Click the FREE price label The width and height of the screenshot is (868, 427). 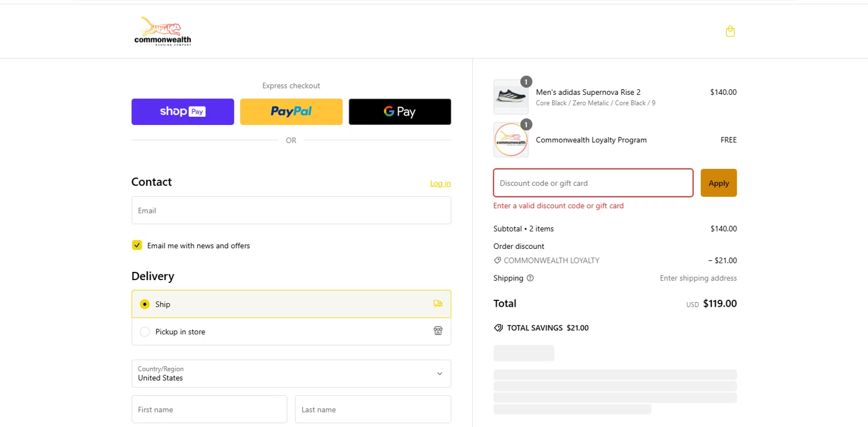(729, 139)
